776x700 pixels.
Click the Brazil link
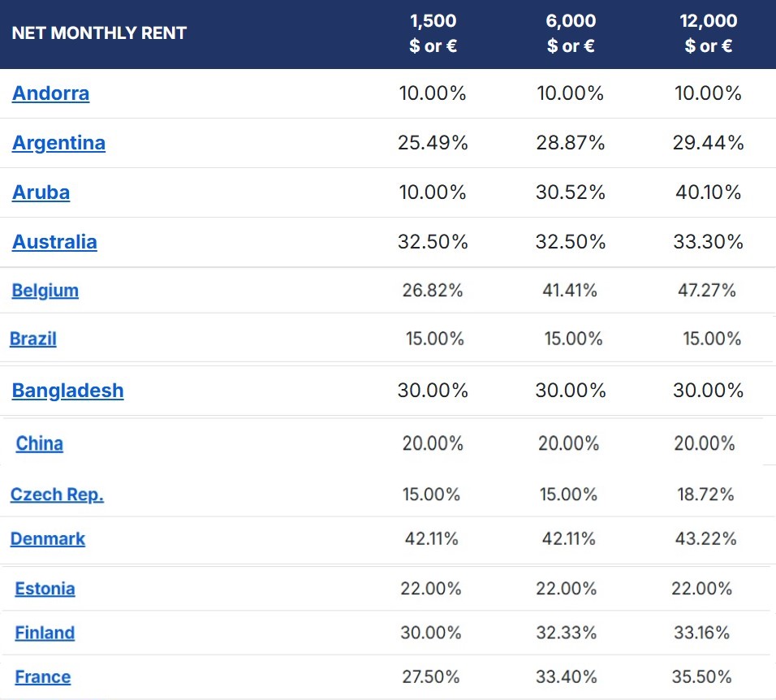pos(33,339)
